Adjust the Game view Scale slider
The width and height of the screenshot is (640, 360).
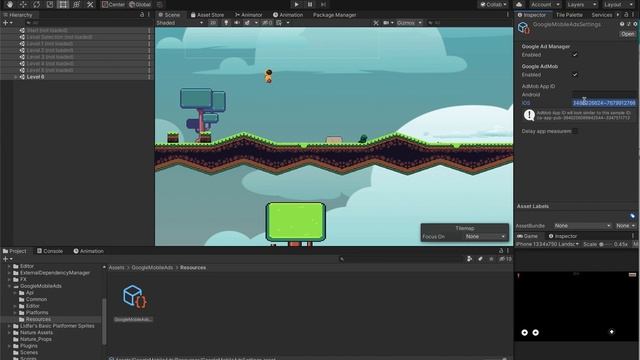click(605, 244)
